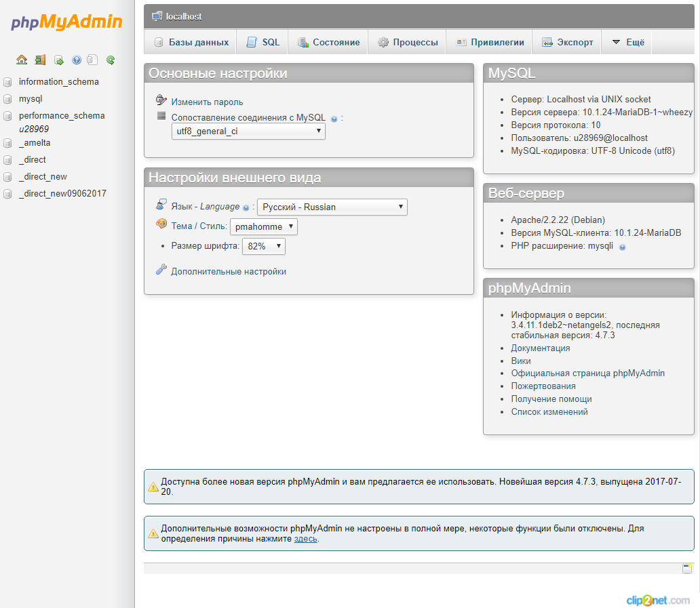
Task: Select performance_schema database in sidebar
Action: (62, 116)
